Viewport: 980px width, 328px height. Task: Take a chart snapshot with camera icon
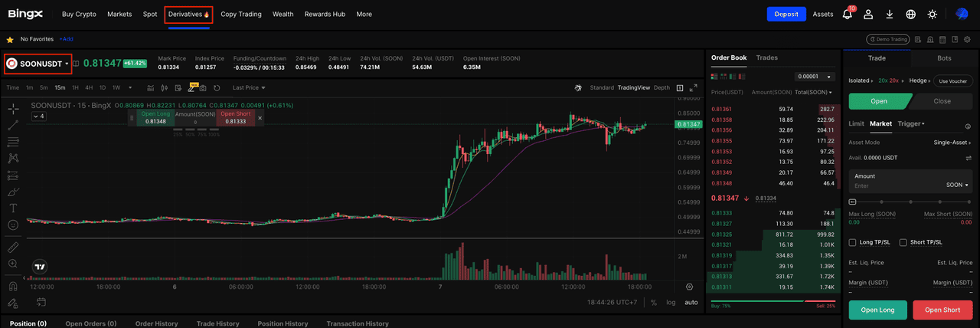(203, 88)
